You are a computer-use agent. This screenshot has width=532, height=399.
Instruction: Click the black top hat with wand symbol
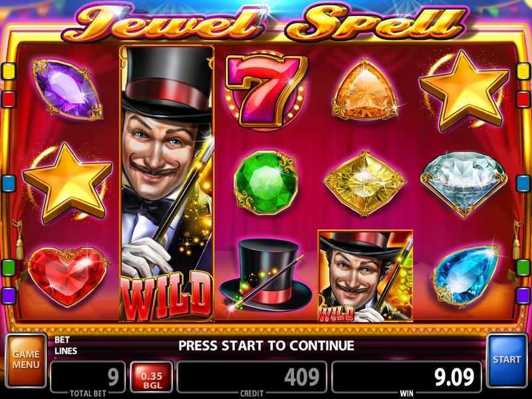[x=265, y=275]
